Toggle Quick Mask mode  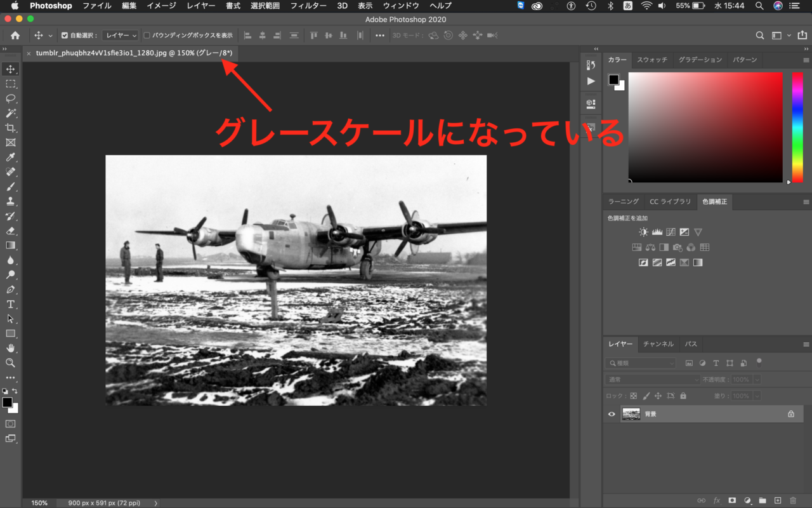tap(11, 424)
